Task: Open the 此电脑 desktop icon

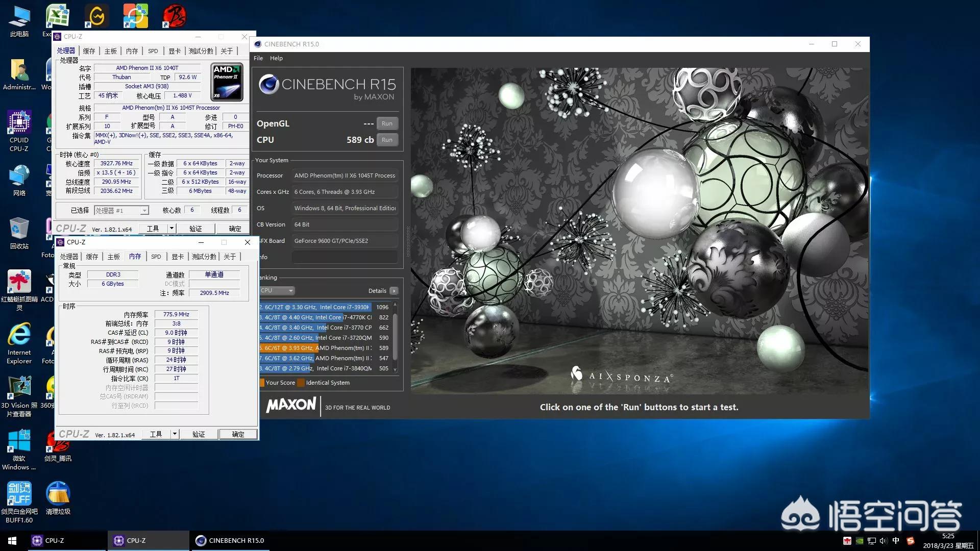Action: [x=19, y=21]
